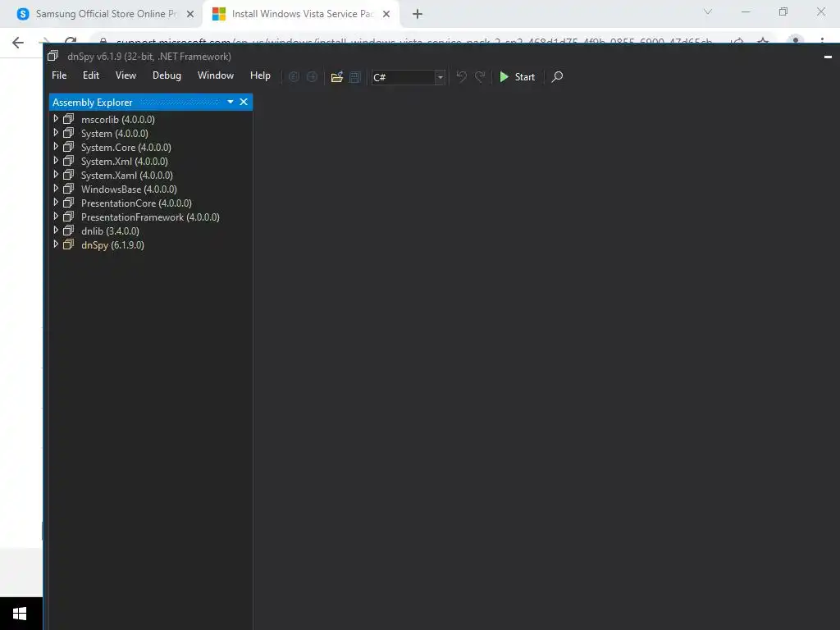The height and width of the screenshot is (630, 840).
Task: Select System.Core (4.0.0.0) entry
Action: (x=126, y=148)
